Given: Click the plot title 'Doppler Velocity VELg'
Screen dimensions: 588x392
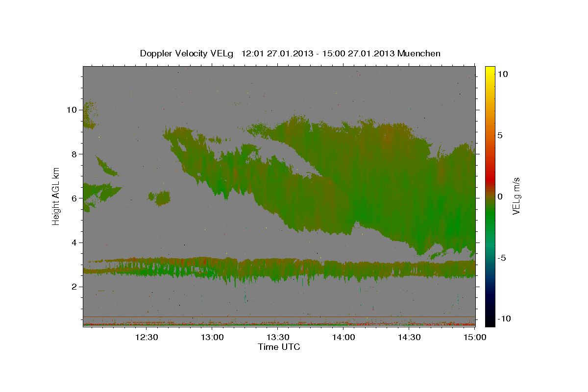Looking at the screenshot, I should (x=188, y=53).
